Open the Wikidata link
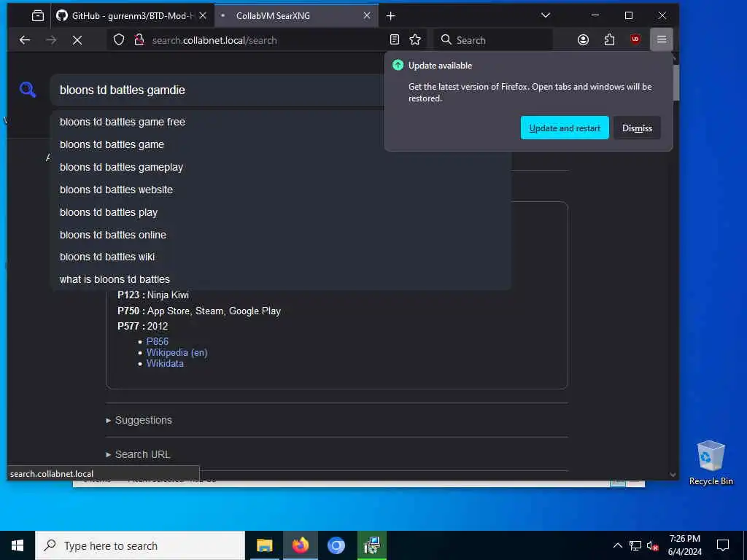Image resolution: width=747 pixels, height=560 pixels. (165, 363)
